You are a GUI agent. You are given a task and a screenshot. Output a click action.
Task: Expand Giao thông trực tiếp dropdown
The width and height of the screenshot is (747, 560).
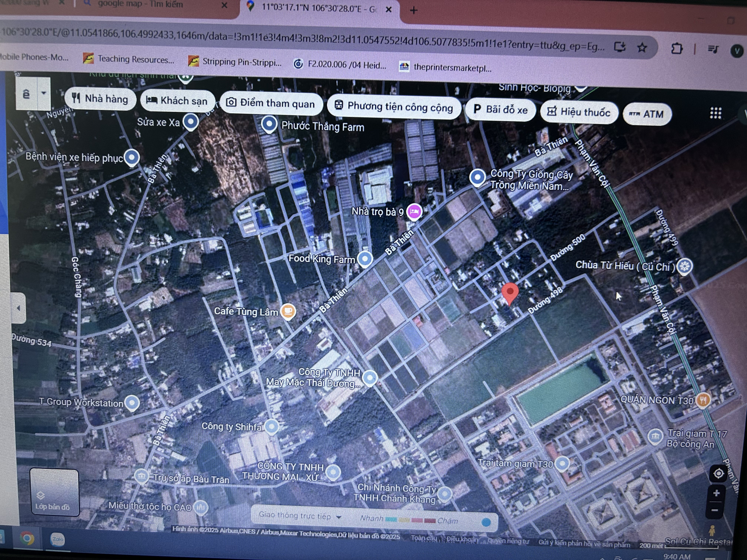[x=300, y=516]
